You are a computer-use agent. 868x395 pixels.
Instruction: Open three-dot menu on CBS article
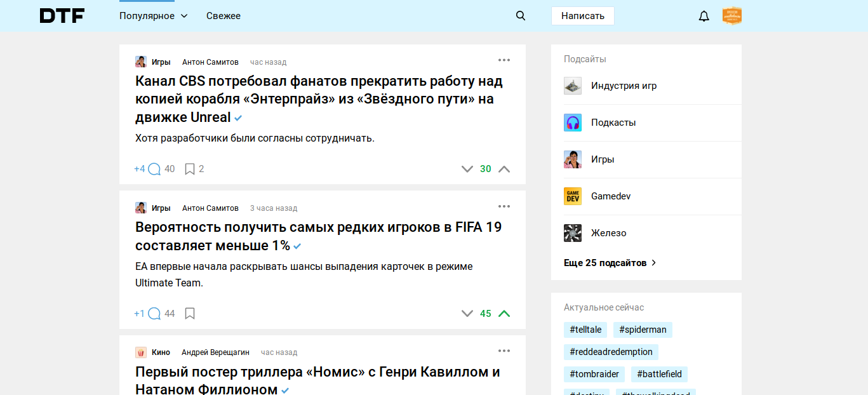[504, 60]
